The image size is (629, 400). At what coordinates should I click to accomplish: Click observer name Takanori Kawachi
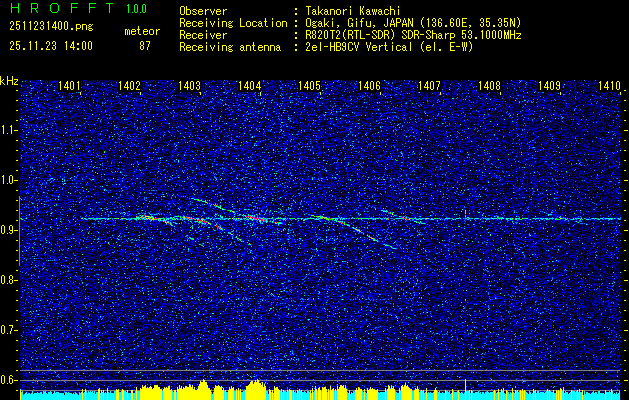[351, 11]
